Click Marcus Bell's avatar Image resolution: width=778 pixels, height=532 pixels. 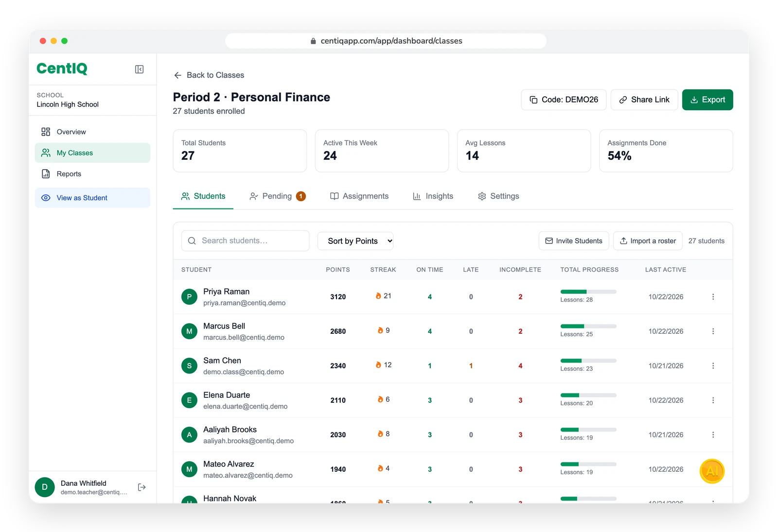pos(189,331)
